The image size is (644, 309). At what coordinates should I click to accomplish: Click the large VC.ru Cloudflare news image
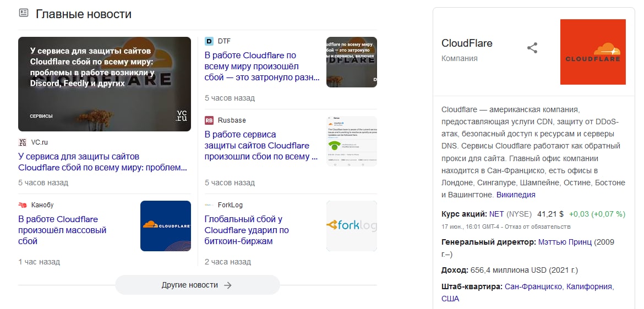pos(105,84)
